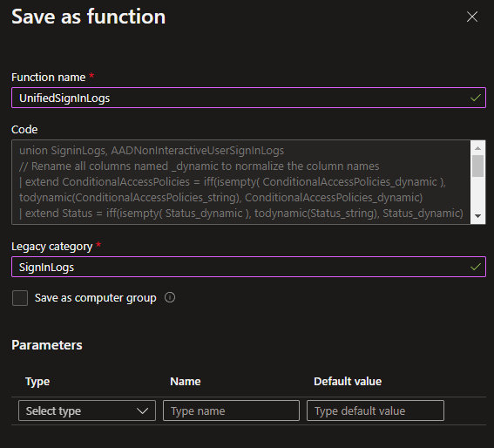This screenshot has height=448, width=494.
Task: Enable the Save as computer group checkbox
Action: [x=20, y=298]
